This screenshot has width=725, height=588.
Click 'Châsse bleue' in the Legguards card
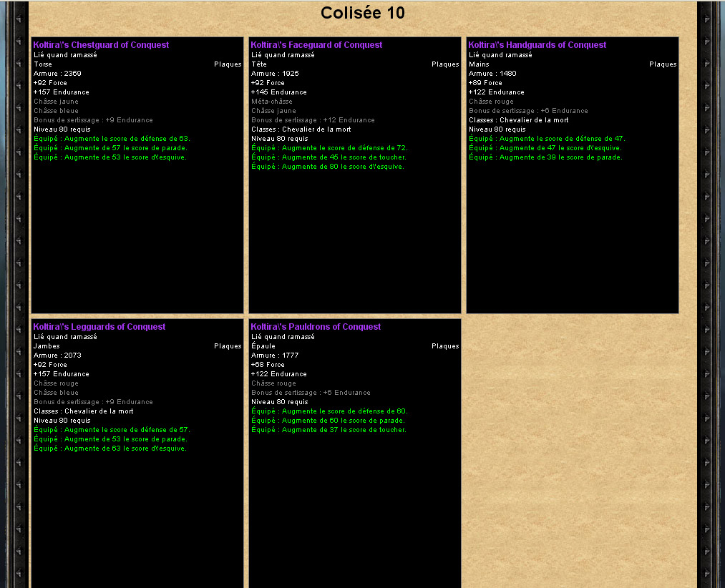[56, 393]
